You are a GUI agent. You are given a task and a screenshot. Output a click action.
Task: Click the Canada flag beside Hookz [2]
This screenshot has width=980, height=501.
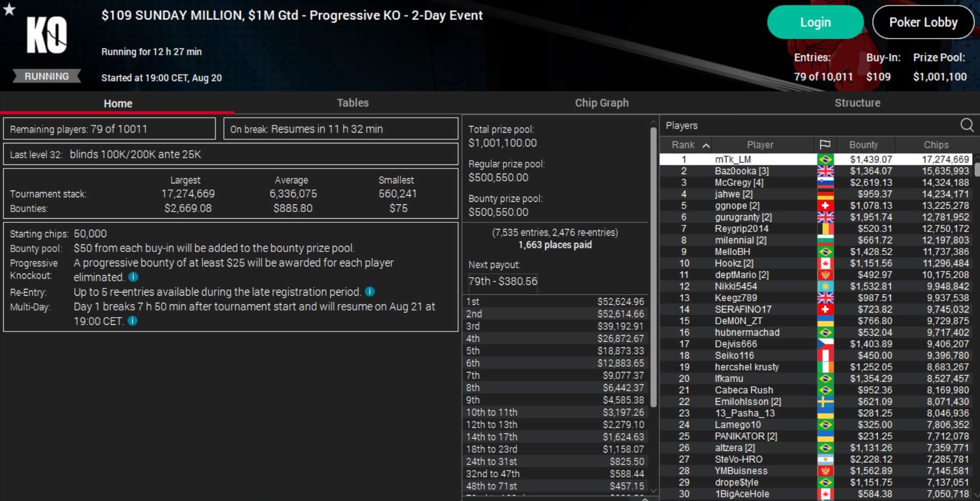click(825, 263)
